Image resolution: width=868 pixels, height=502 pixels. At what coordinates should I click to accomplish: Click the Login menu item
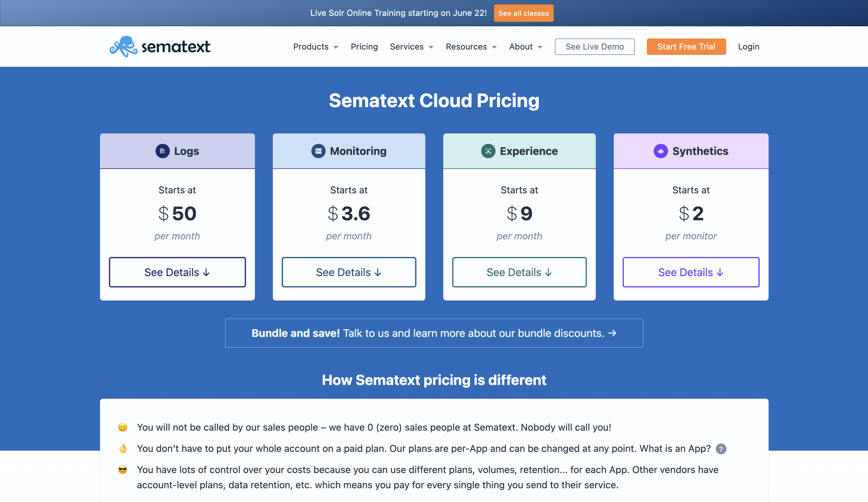coord(749,47)
